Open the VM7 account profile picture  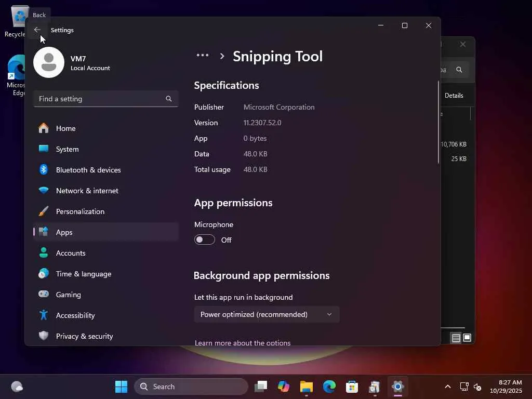pos(49,62)
